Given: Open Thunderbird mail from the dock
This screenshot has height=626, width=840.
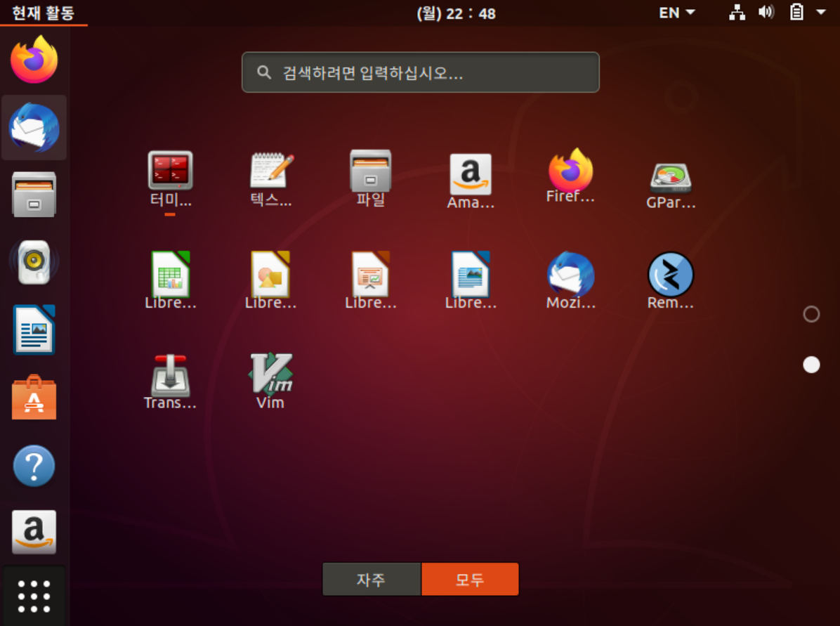Looking at the screenshot, I should pyautogui.click(x=34, y=128).
